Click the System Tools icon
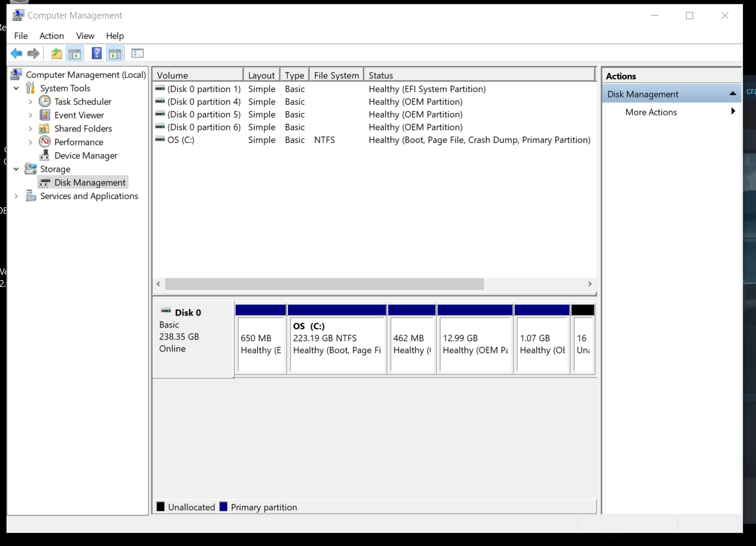This screenshot has width=756, height=546. pos(31,88)
